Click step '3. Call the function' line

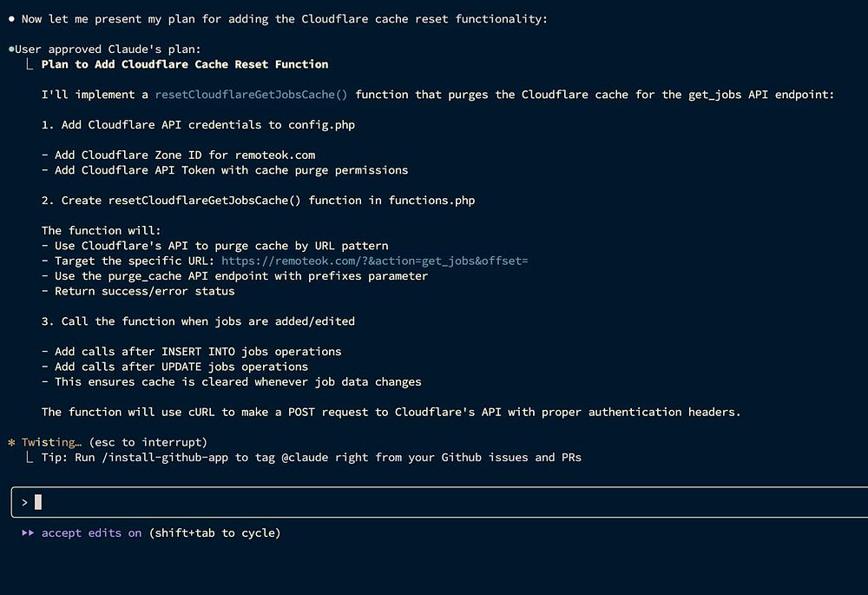click(x=198, y=321)
